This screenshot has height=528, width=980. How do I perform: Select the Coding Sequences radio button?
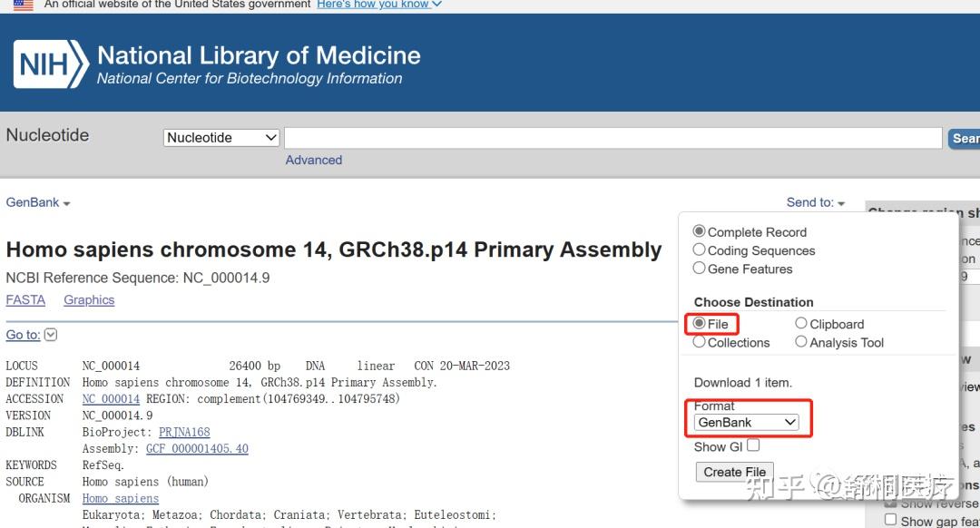click(x=699, y=249)
